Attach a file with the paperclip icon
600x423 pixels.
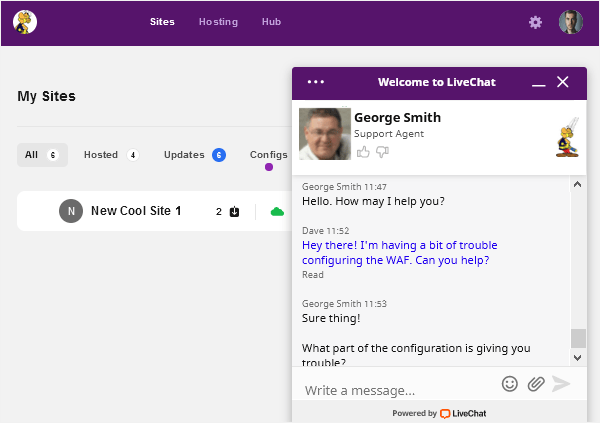point(536,384)
